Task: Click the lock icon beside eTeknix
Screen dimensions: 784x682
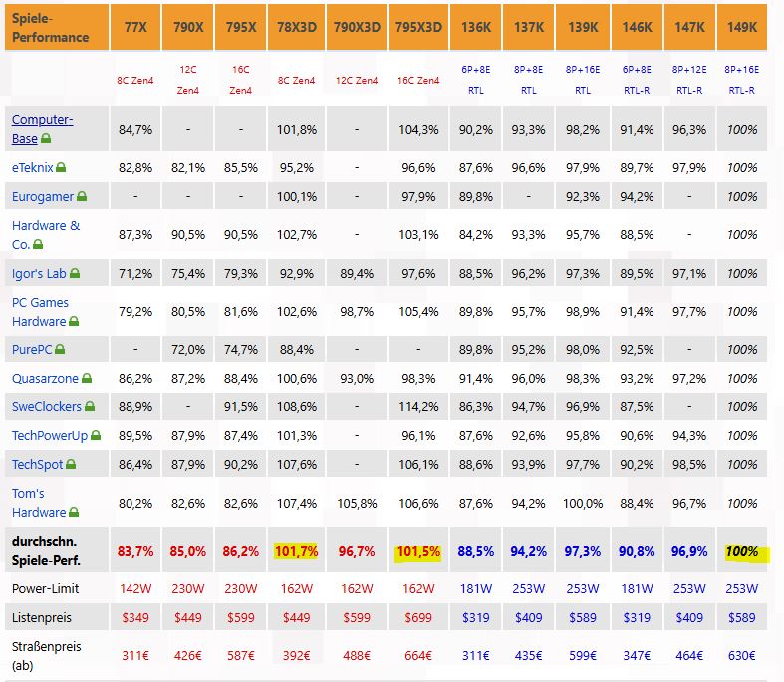Action: (x=61, y=167)
